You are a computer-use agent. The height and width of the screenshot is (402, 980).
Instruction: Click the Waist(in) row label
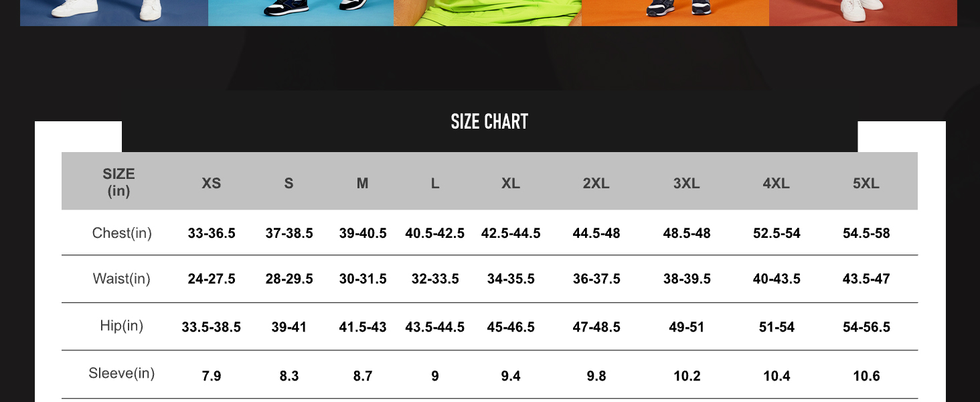point(122,279)
